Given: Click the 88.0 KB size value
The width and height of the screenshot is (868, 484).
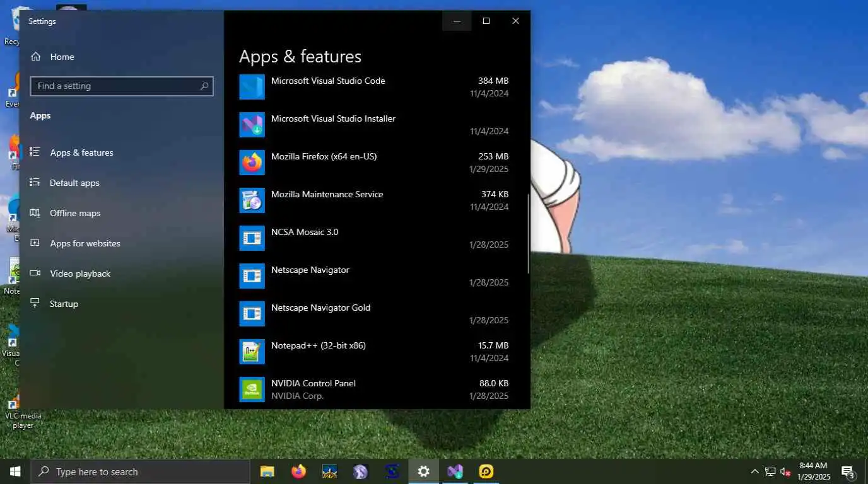Looking at the screenshot, I should coord(494,383).
